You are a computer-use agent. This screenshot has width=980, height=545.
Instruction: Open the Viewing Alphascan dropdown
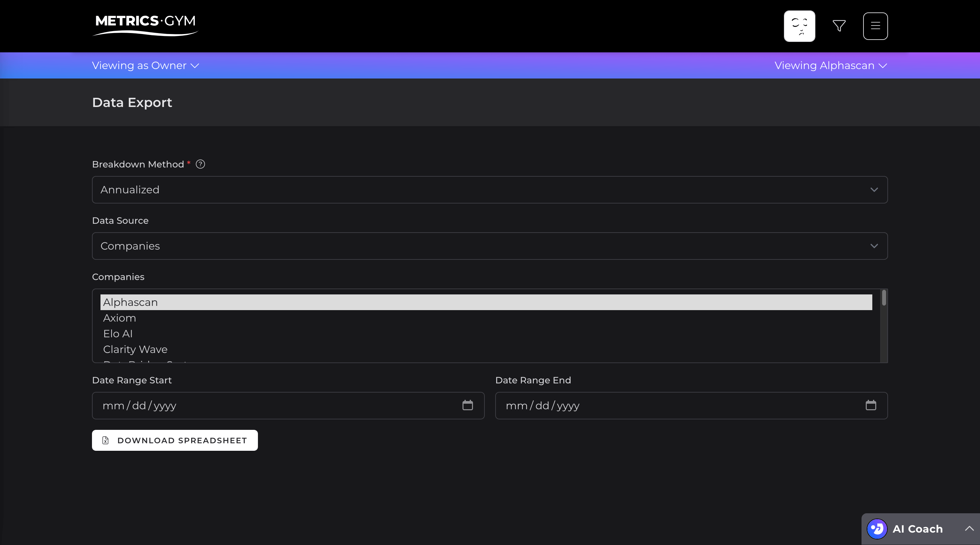[830, 65]
